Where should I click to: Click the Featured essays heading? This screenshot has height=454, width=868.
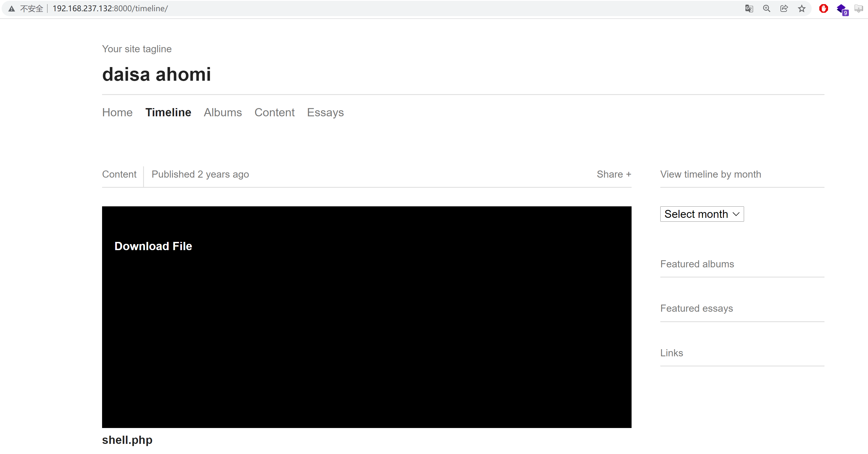[x=696, y=308]
